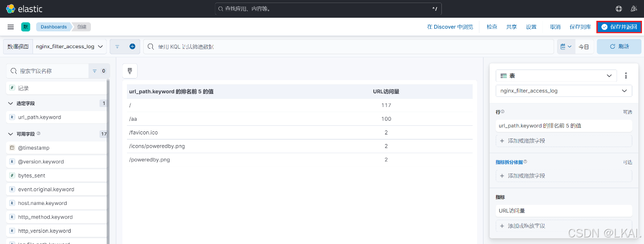Open the Elastic logo home link
Image resolution: width=644 pixels, height=244 pixels.
point(24,9)
